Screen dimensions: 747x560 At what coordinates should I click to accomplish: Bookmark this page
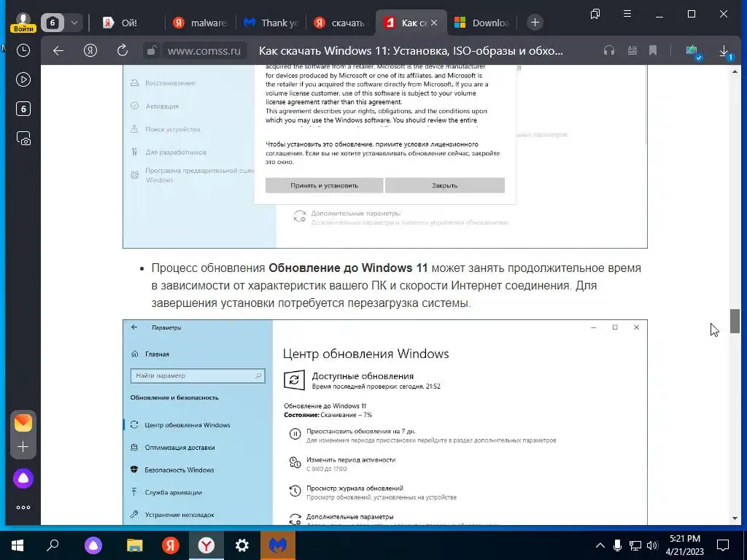(653, 50)
